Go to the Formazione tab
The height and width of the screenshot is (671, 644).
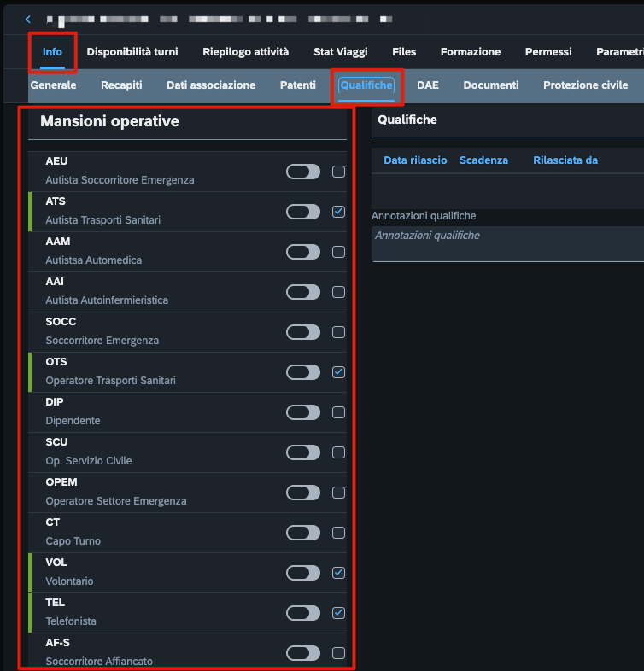point(471,52)
